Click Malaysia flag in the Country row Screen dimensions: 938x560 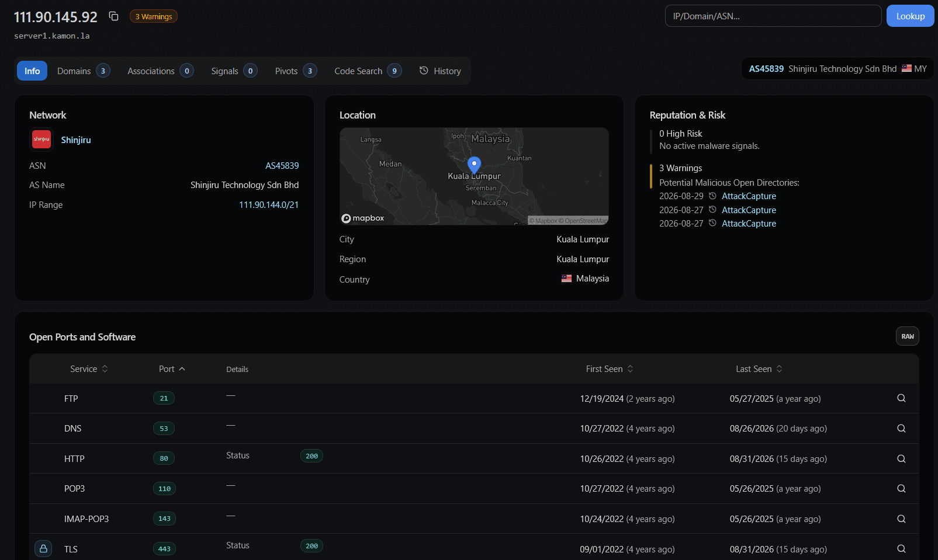566,279
